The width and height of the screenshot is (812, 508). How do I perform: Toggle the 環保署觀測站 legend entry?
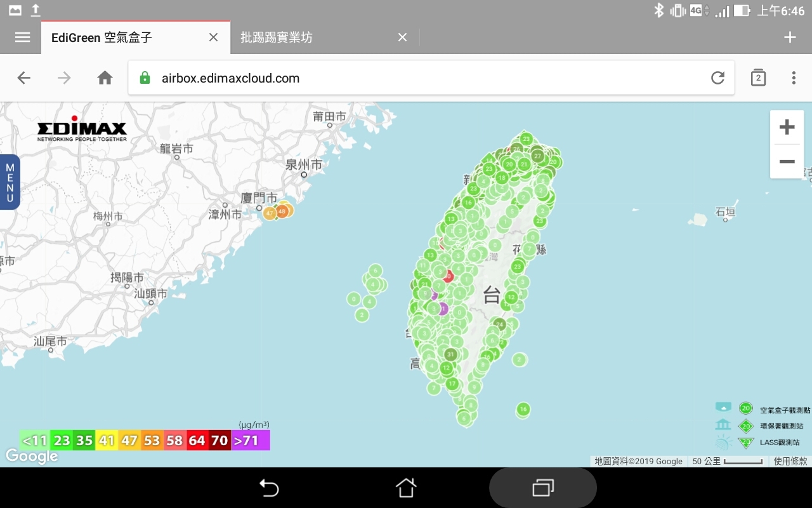coord(782,426)
